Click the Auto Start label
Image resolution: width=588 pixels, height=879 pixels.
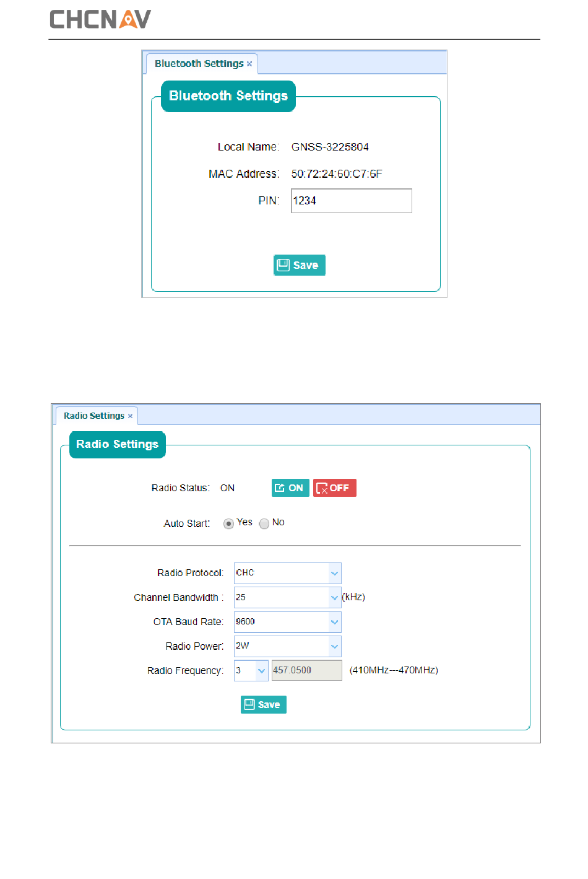click(187, 524)
